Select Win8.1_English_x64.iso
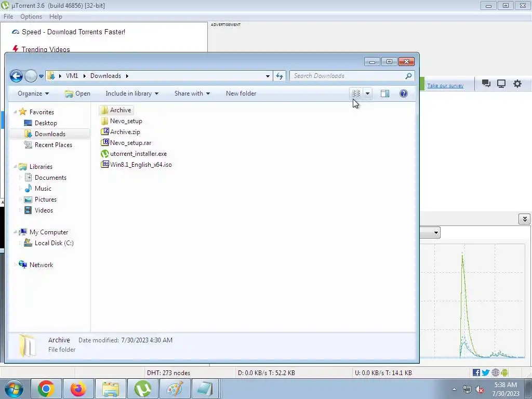The height and width of the screenshot is (399, 532). 137,165
